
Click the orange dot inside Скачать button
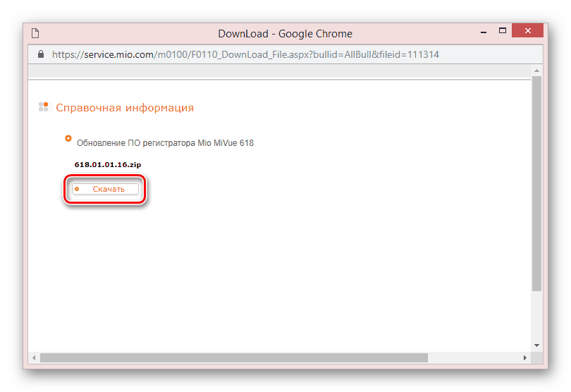(77, 189)
